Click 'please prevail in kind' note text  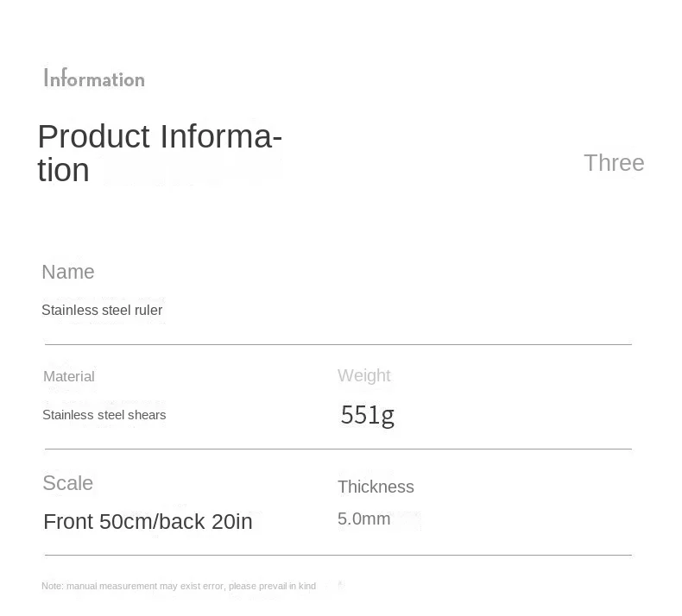(272, 586)
